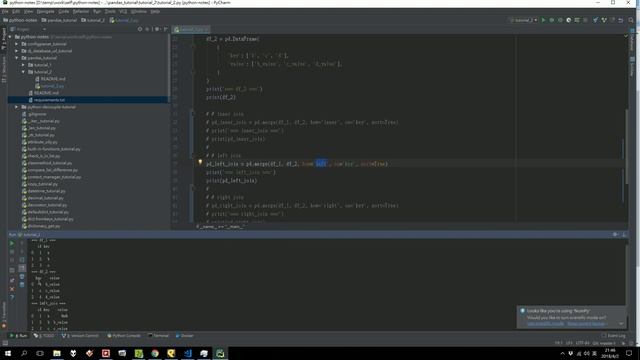Expand the configparser_tutorial folder

point(17,44)
